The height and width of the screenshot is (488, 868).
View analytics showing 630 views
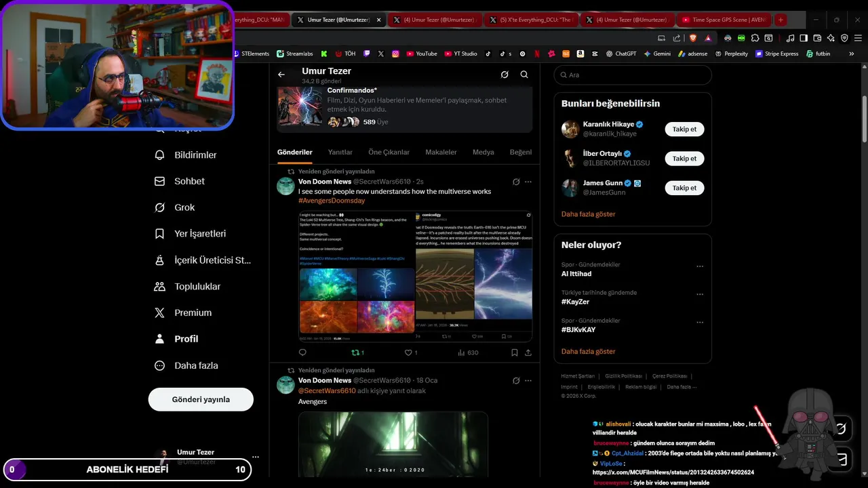(469, 352)
